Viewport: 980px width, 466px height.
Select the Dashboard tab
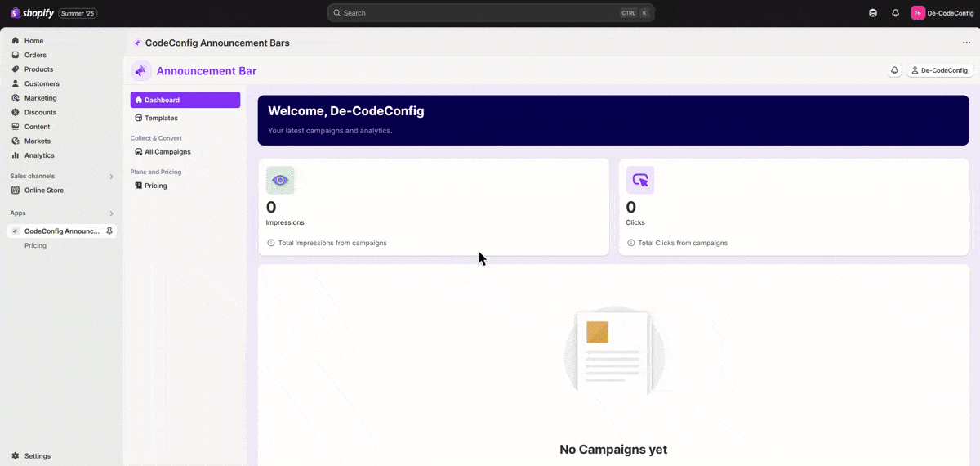coord(185,100)
